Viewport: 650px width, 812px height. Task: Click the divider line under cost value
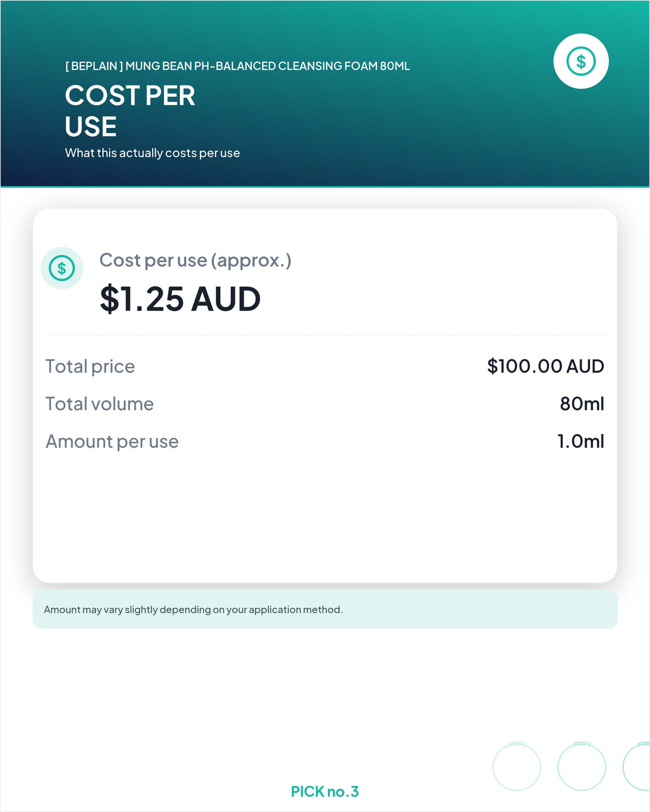point(325,335)
